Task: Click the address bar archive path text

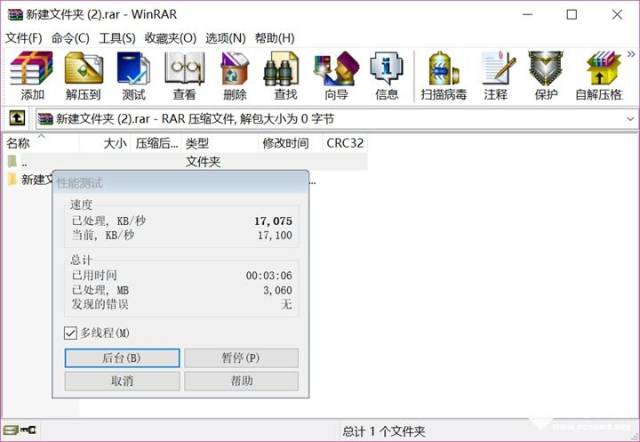Action: 195,119
